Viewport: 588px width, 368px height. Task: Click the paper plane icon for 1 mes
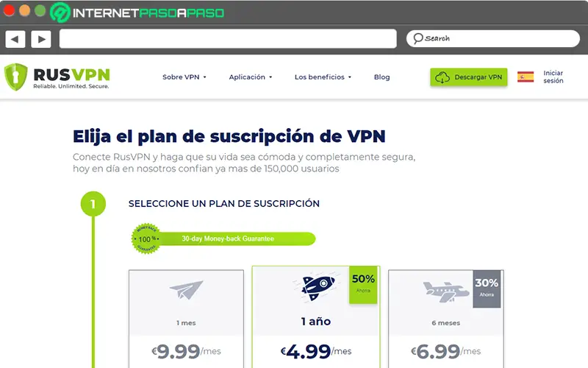187,289
